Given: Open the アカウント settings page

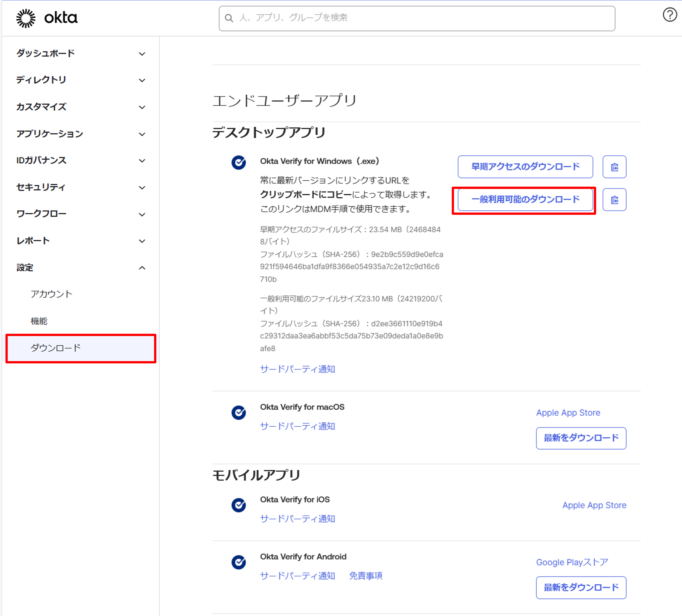Looking at the screenshot, I should pyautogui.click(x=52, y=294).
